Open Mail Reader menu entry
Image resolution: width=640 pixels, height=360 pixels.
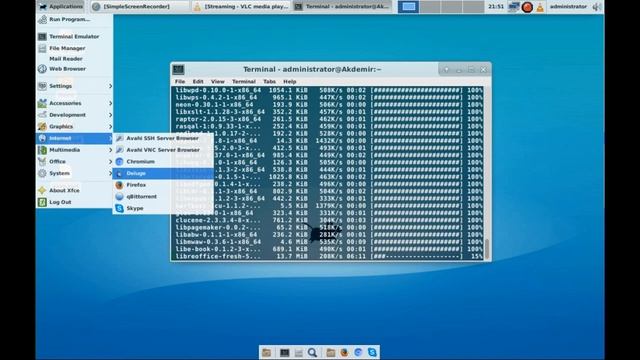coord(74,59)
